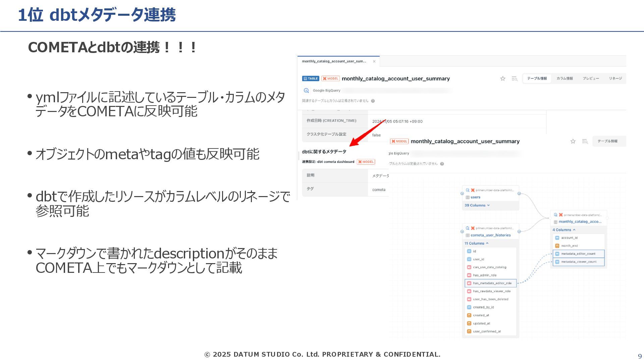Select the user_confirmed_at column
The width and height of the screenshot is (644, 362).
tap(491, 331)
